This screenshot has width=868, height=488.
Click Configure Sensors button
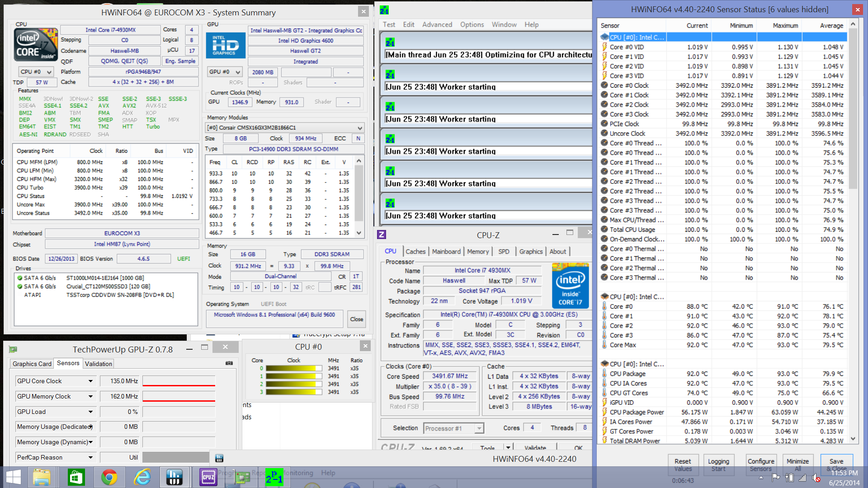pyautogui.click(x=761, y=465)
